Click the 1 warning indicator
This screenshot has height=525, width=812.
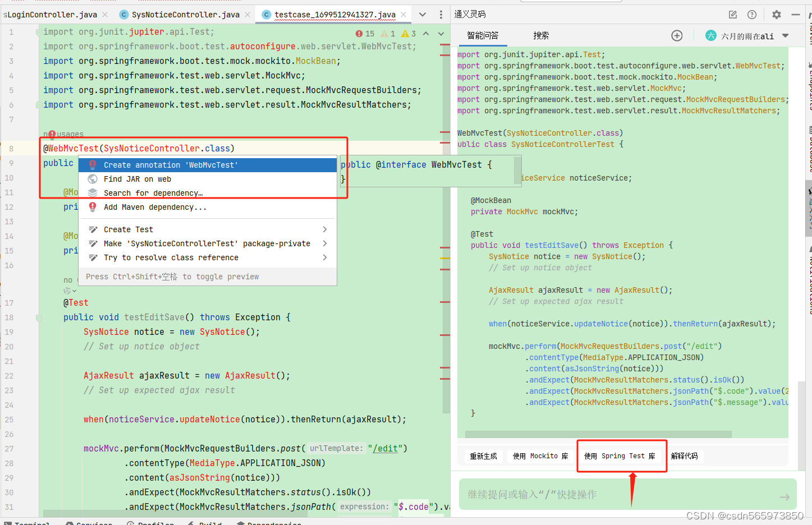pos(388,34)
